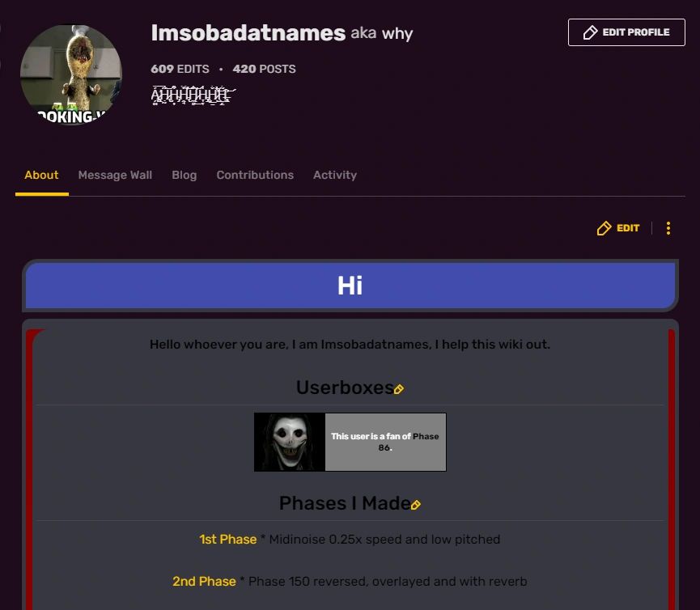
Task: Click the blue Hi banner
Action: pos(350,285)
